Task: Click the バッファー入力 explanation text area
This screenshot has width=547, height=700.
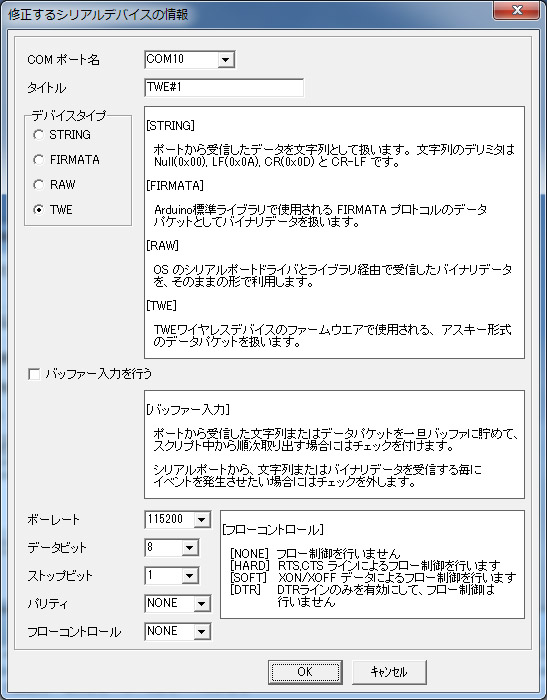Action: coord(334,445)
